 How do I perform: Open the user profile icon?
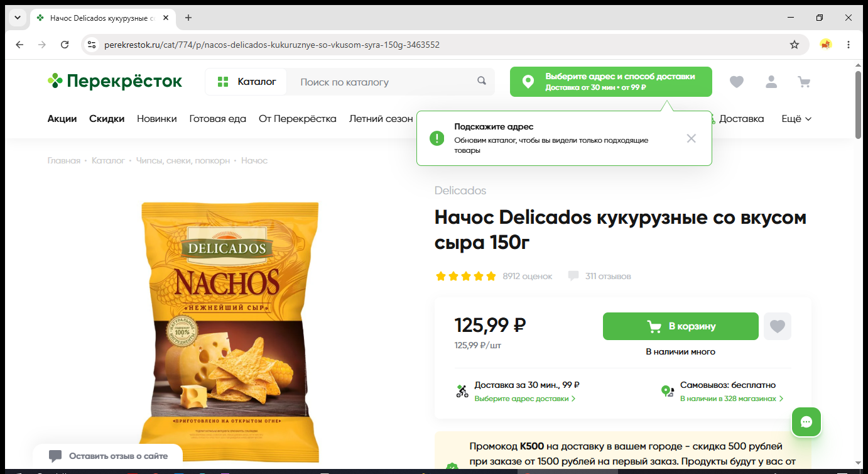tap(771, 82)
